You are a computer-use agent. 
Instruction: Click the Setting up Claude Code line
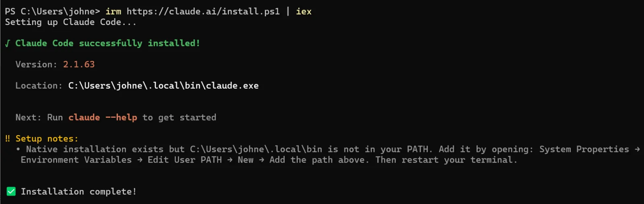pyautogui.click(x=70, y=22)
